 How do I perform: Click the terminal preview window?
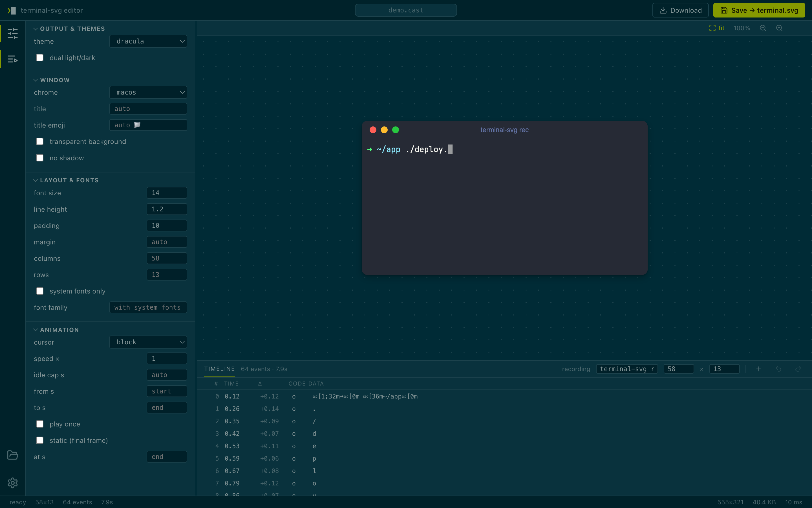pos(504,198)
